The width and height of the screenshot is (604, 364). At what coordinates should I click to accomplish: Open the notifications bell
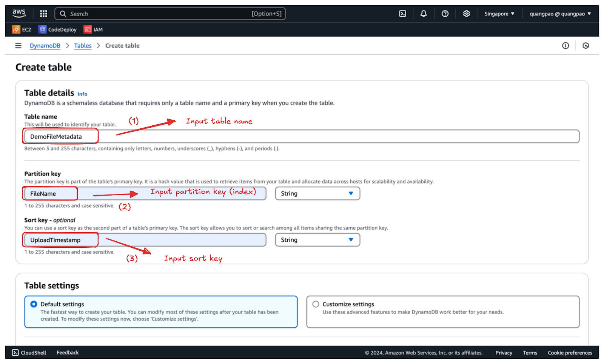click(423, 13)
